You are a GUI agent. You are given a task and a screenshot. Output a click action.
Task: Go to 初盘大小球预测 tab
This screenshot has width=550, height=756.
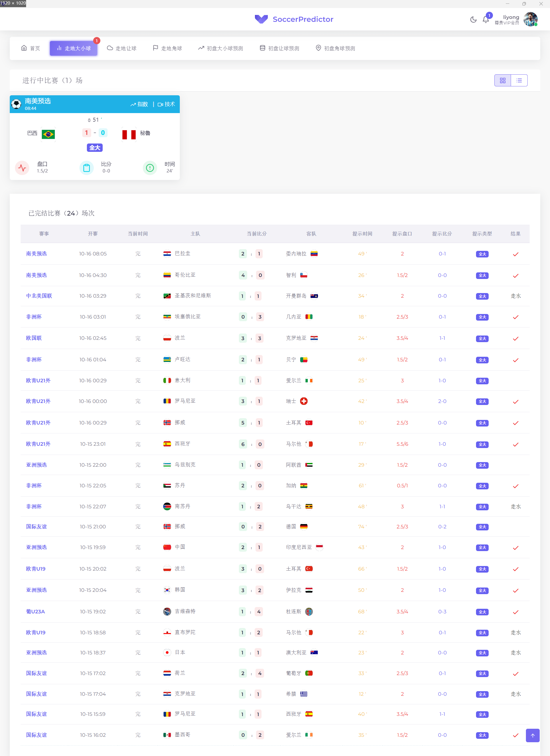[221, 48]
